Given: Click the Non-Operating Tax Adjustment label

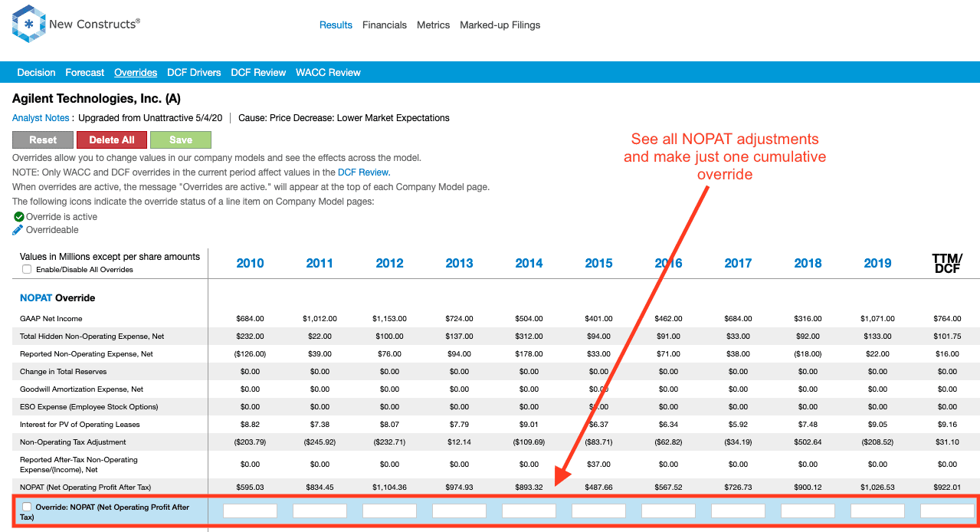Looking at the screenshot, I should click(73, 442).
